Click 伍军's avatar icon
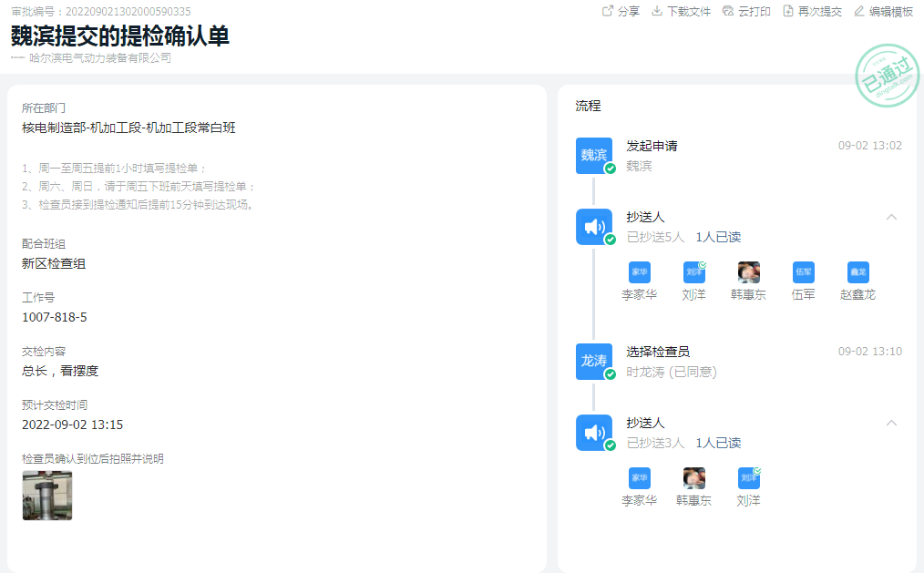 (x=803, y=271)
